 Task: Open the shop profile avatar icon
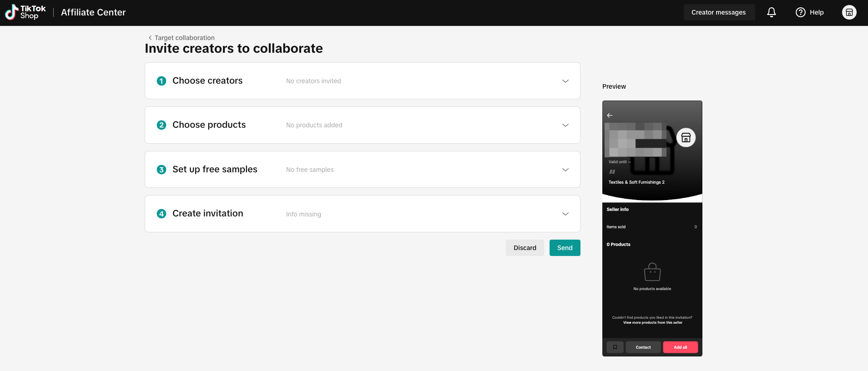pyautogui.click(x=849, y=12)
